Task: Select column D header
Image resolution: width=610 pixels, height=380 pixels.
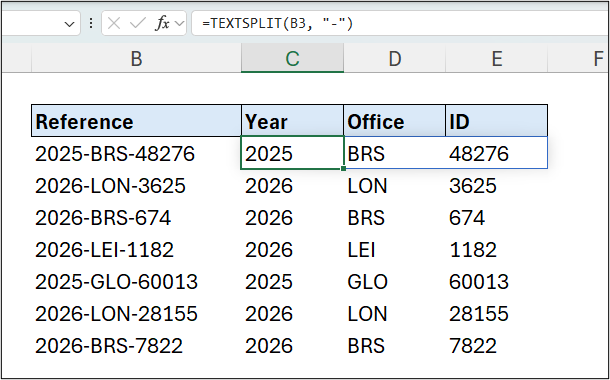Action: click(x=394, y=59)
